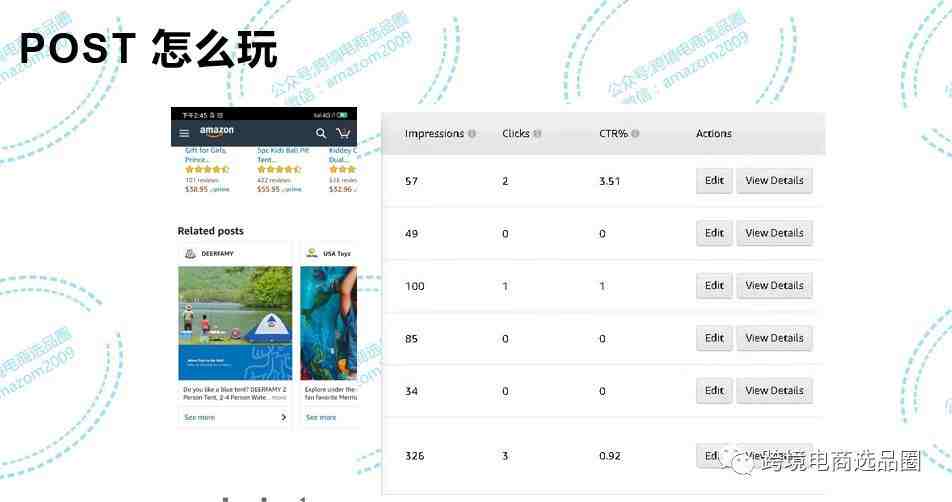Tap the USA Toyz brand name
Image resolution: width=952 pixels, height=502 pixels.
(336, 254)
